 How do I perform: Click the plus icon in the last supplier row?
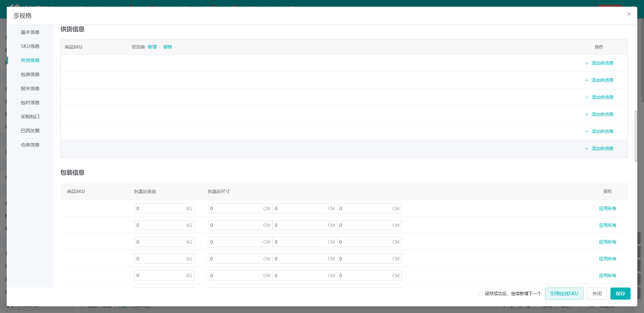tap(587, 148)
